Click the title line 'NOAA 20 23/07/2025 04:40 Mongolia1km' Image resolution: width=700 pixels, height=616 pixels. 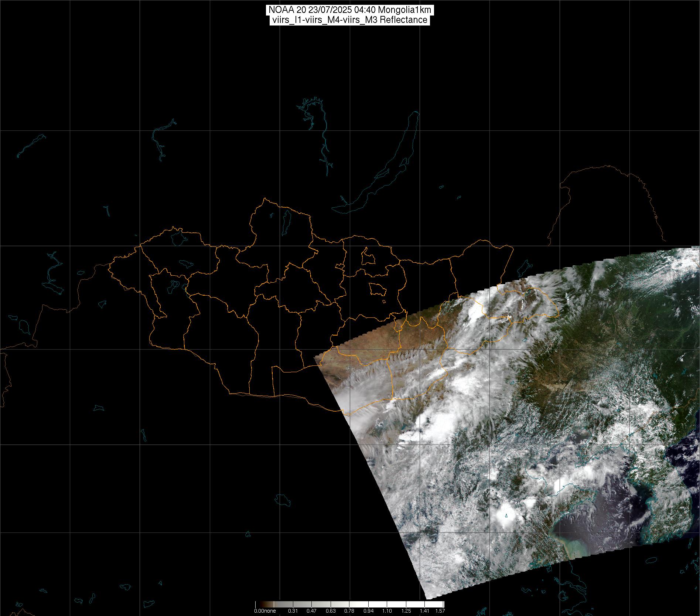pyautogui.click(x=350, y=10)
